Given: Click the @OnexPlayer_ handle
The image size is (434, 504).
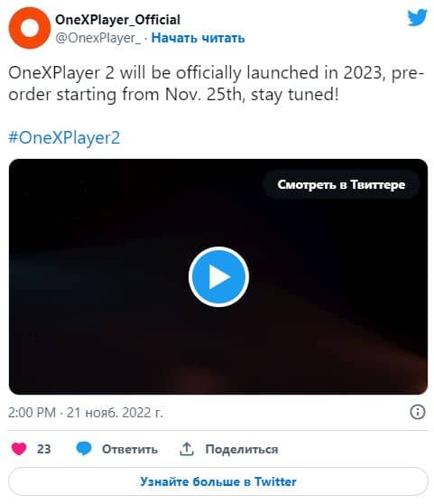Looking at the screenshot, I should pos(98,38).
